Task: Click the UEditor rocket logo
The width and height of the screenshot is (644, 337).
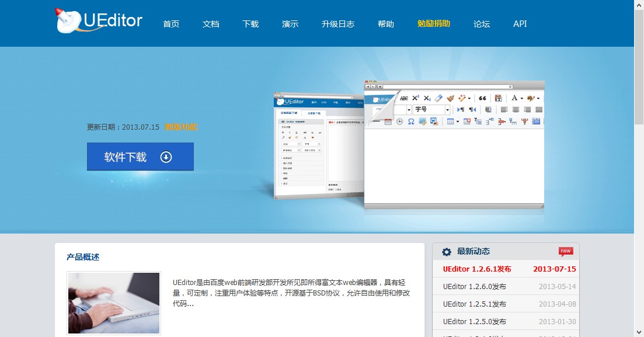Action: point(99,20)
